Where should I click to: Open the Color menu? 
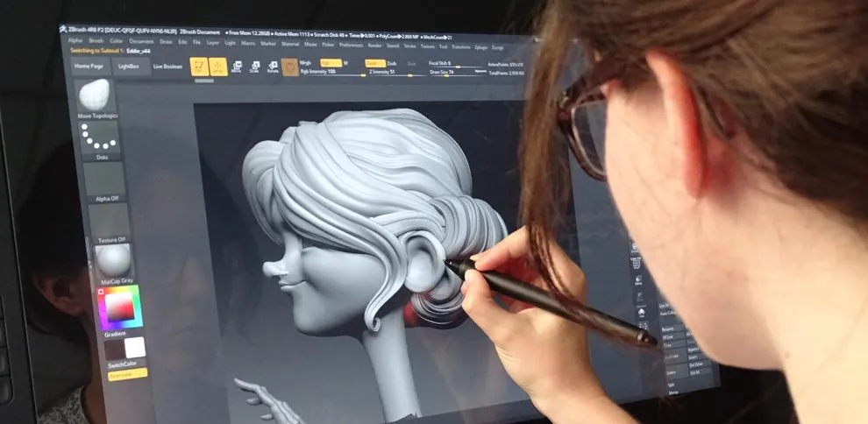point(117,41)
